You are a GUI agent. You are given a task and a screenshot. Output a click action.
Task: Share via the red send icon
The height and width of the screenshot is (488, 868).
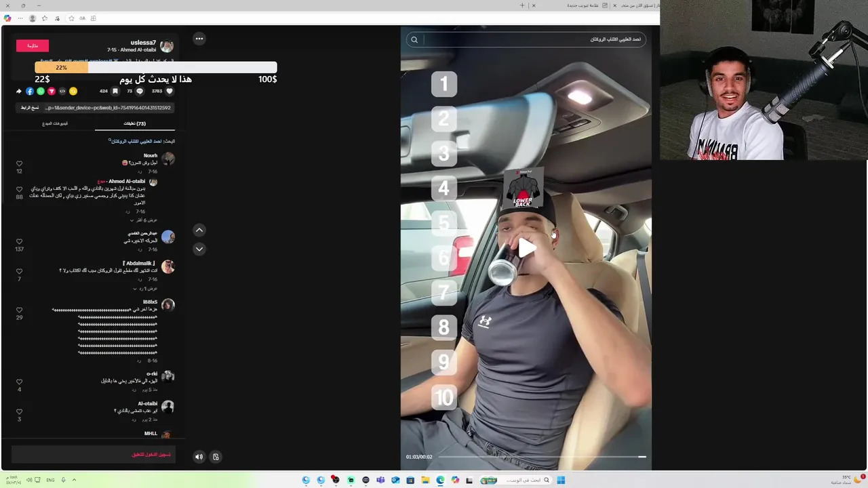point(52,91)
